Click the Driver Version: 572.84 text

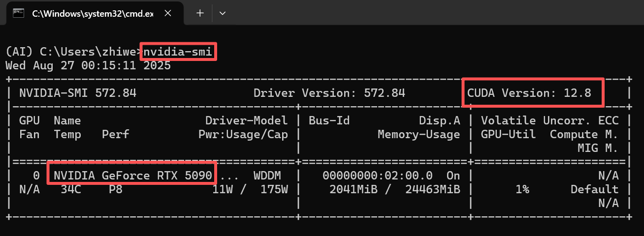point(329,92)
